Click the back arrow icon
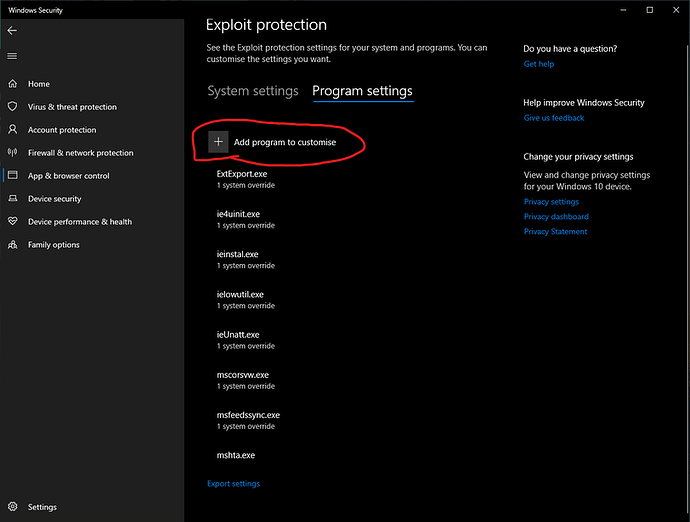Screen dimensions: 690x522 [12, 31]
